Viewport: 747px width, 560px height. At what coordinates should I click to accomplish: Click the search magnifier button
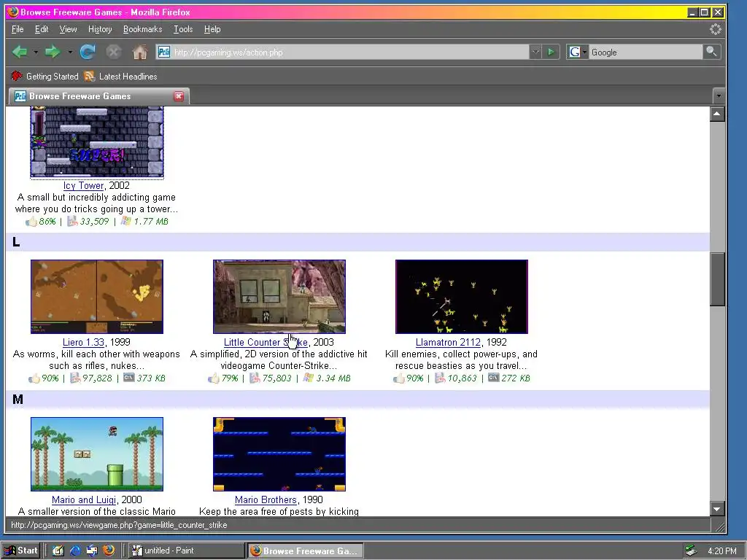(711, 52)
